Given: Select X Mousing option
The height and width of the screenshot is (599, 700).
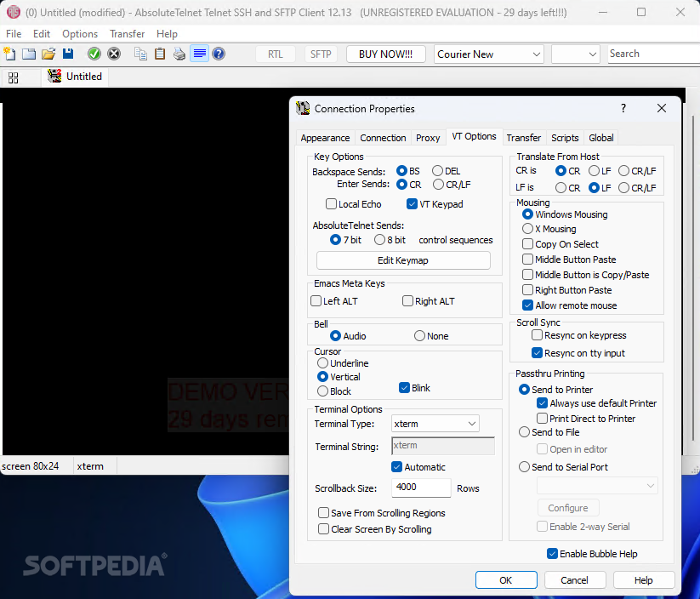Looking at the screenshot, I should coord(549,229).
